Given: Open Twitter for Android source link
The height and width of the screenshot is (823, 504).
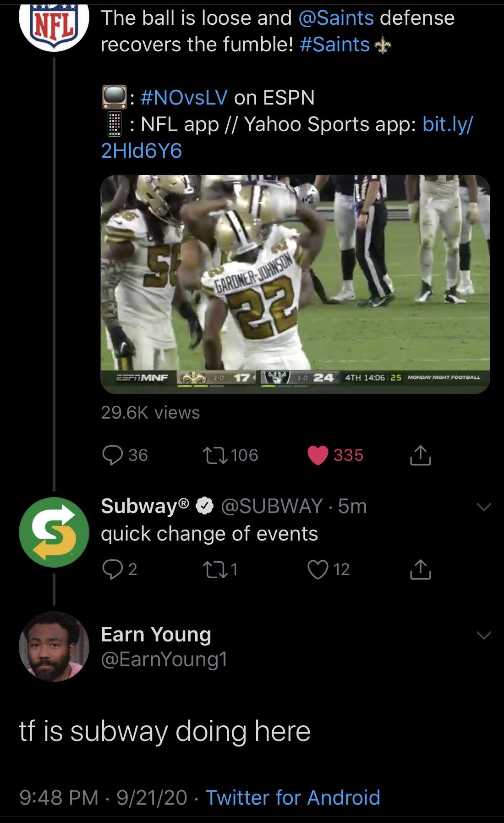Looking at the screenshot, I should 293,797.
